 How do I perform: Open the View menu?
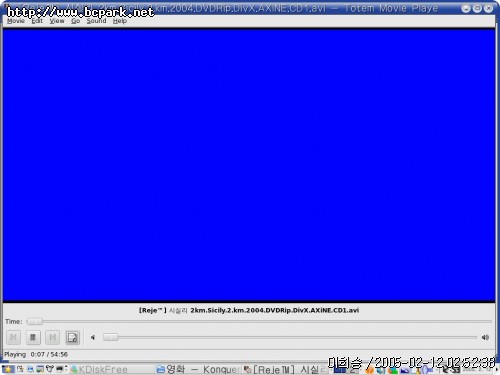coord(57,21)
